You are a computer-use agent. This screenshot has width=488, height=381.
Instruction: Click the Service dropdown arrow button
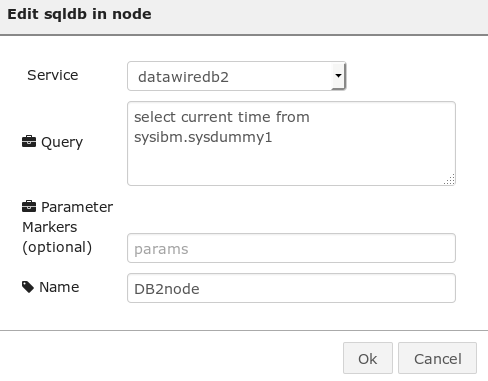[x=338, y=76]
